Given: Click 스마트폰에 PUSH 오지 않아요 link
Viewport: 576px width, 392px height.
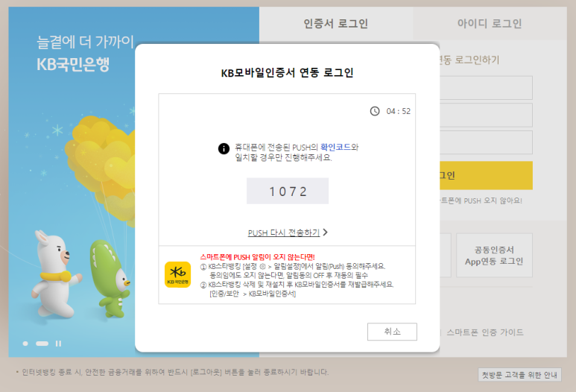Looking at the screenshot, I should point(481,200).
